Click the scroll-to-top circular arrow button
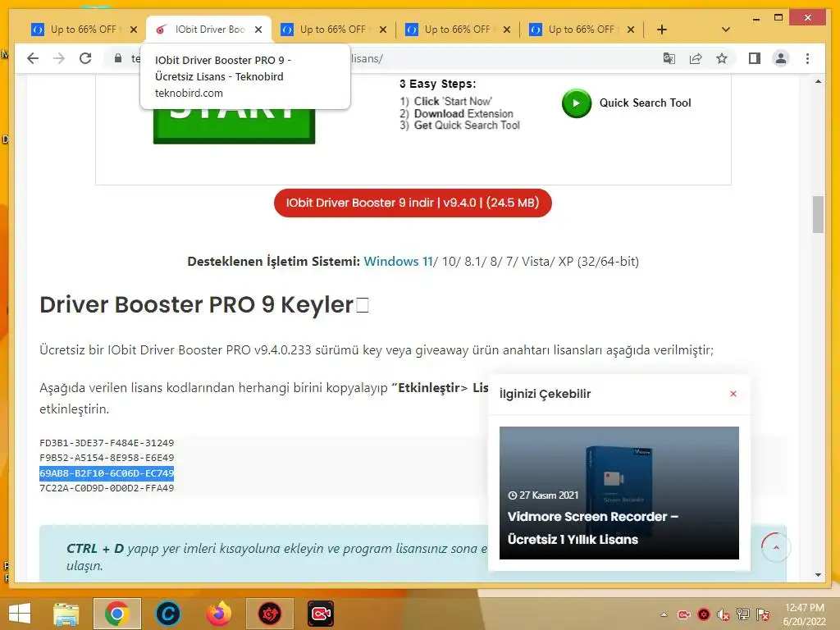Screen dimensions: 840x630 pos(776,547)
